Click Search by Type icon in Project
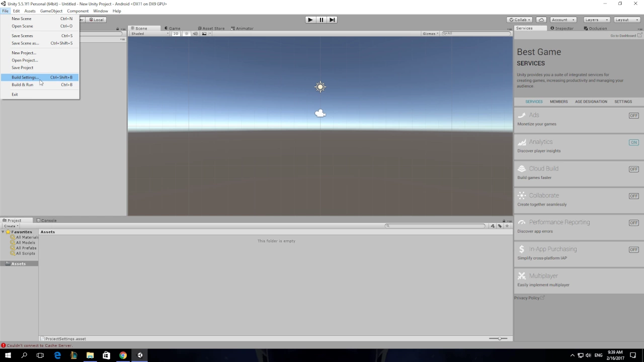This screenshot has height=362, width=644. click(493, 226)
